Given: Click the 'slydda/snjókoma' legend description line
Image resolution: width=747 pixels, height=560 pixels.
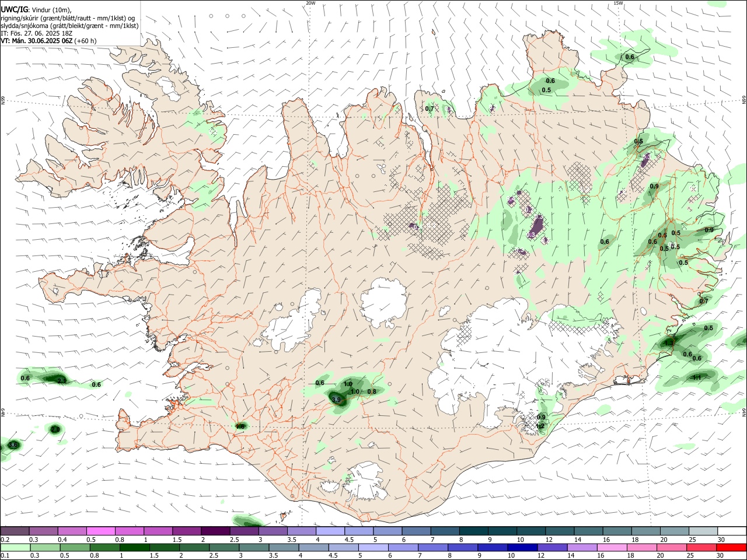Looking at the screenshot, I should pos(70,26).
